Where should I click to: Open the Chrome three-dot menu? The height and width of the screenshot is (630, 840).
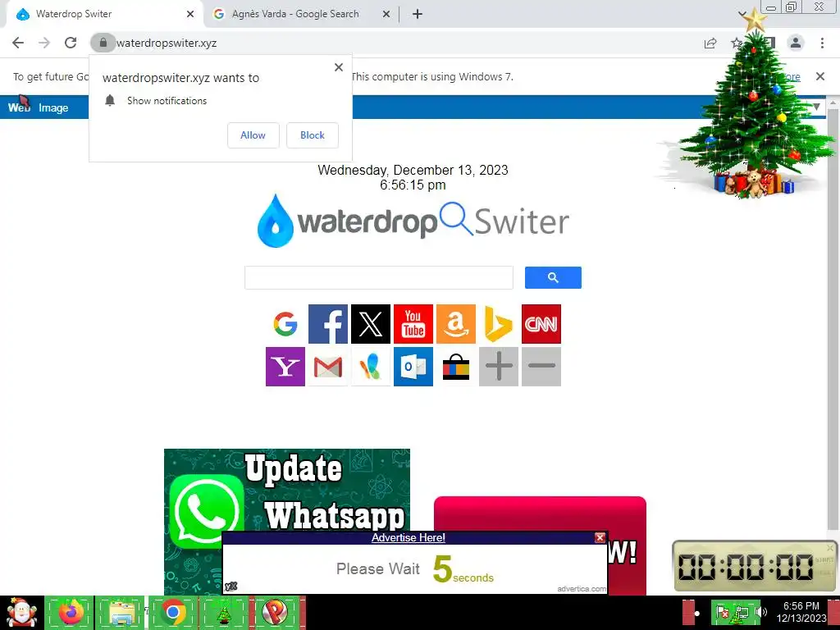822,43
